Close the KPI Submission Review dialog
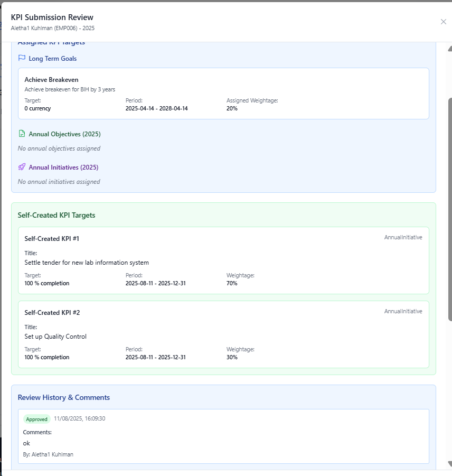Screen dimensions: 452x476 click(443, 22)
